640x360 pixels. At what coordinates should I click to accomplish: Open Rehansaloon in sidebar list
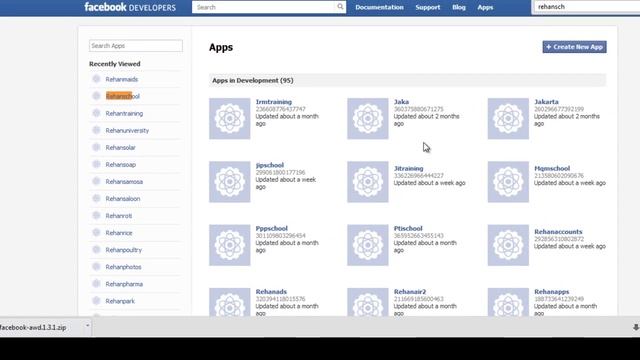123,199
